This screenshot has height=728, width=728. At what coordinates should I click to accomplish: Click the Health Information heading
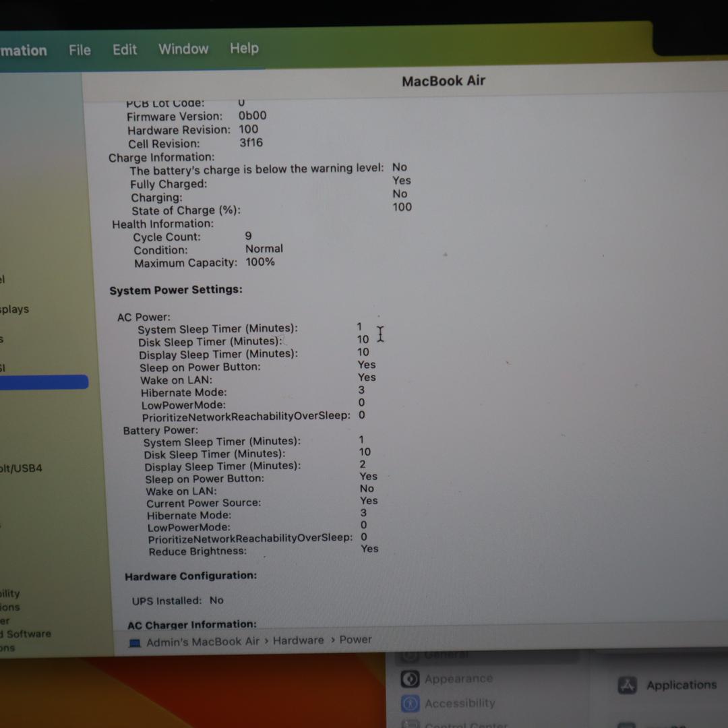pos(163,224)
